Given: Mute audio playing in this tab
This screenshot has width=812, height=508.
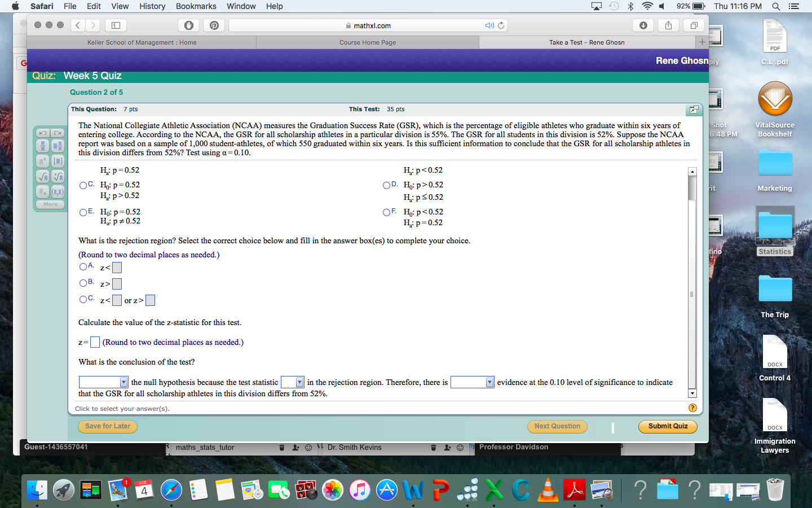Looking at the screenshot, I should click(489, 25).
